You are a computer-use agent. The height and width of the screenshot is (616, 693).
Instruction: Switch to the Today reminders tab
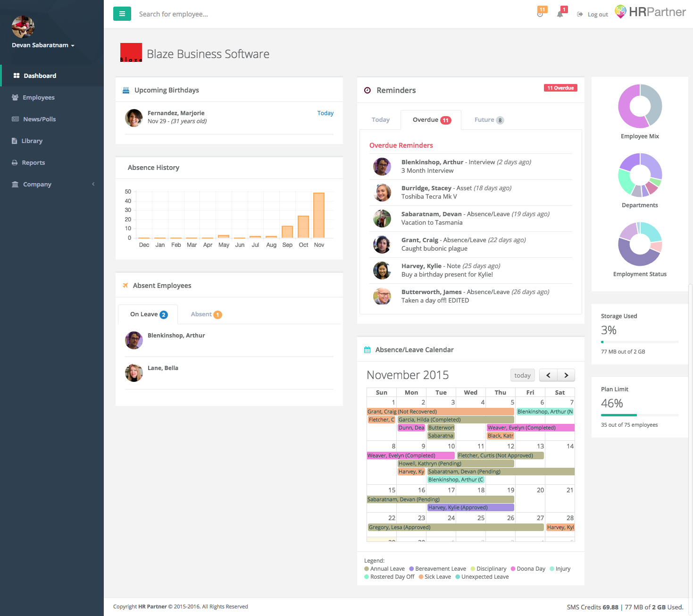pyautogui.click(x=380, y=120)
